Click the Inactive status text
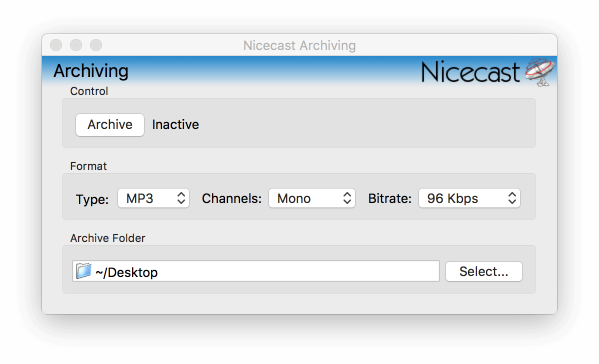Screen dimensions: 599x364 coord(175,124)
